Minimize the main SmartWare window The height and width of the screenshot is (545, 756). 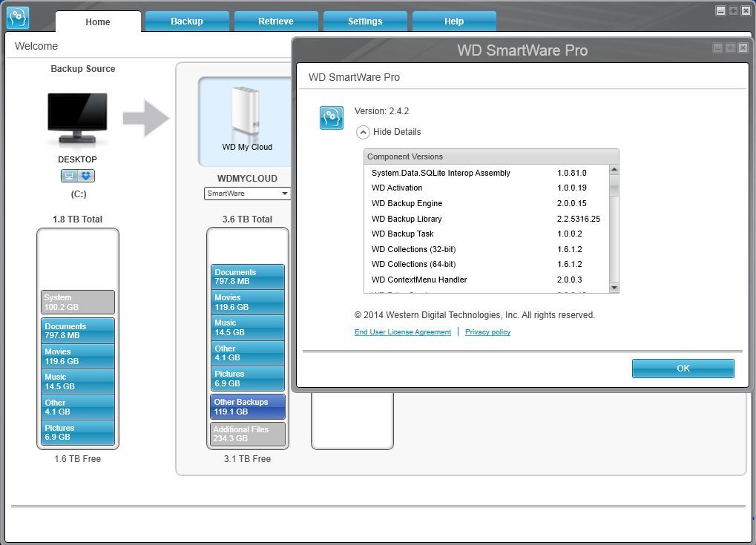[720, 11]
